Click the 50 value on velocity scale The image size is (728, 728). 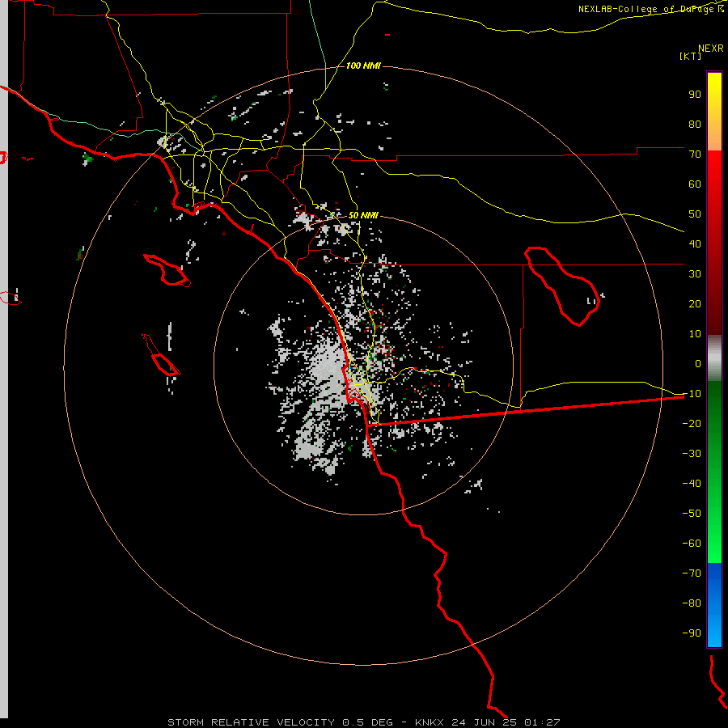coord(695,214)
